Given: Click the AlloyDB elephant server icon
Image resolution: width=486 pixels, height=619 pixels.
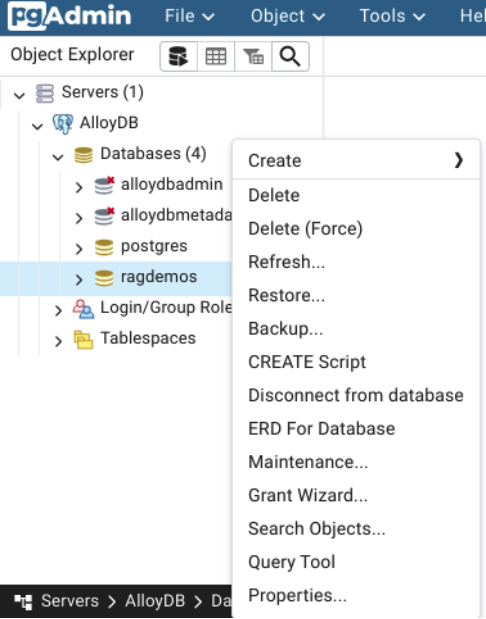Looking at the screenshot, I should (63, 124).
